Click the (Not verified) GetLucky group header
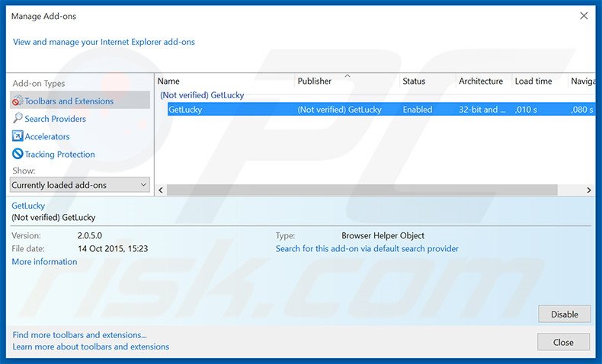Viewport: 602px width, 364px height. pos(202,95)
